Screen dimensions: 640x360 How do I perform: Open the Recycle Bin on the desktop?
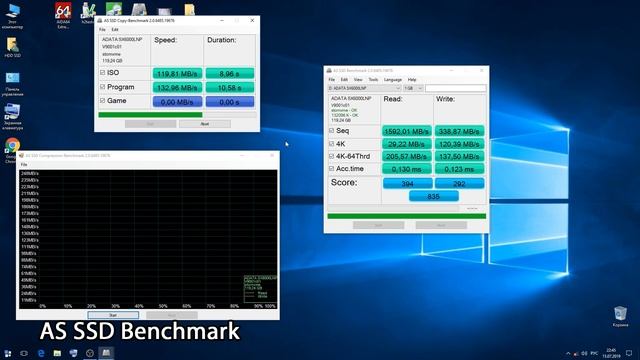620,317
